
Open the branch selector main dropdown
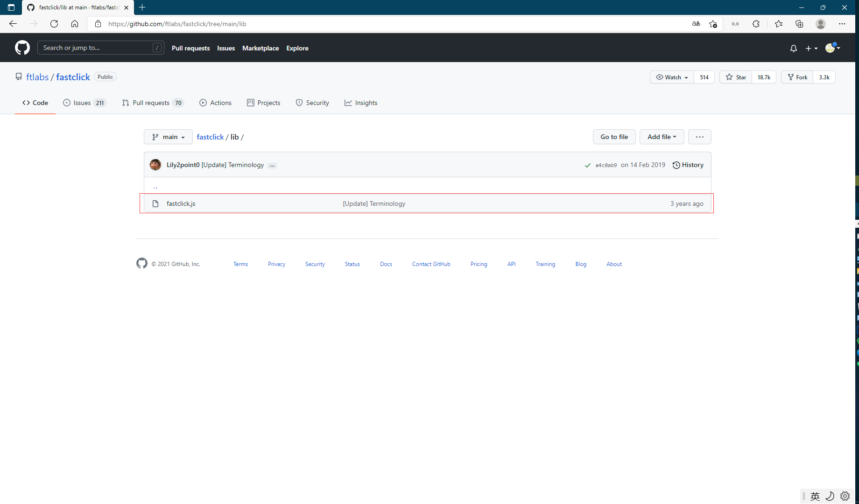click(x=168, y=137)
